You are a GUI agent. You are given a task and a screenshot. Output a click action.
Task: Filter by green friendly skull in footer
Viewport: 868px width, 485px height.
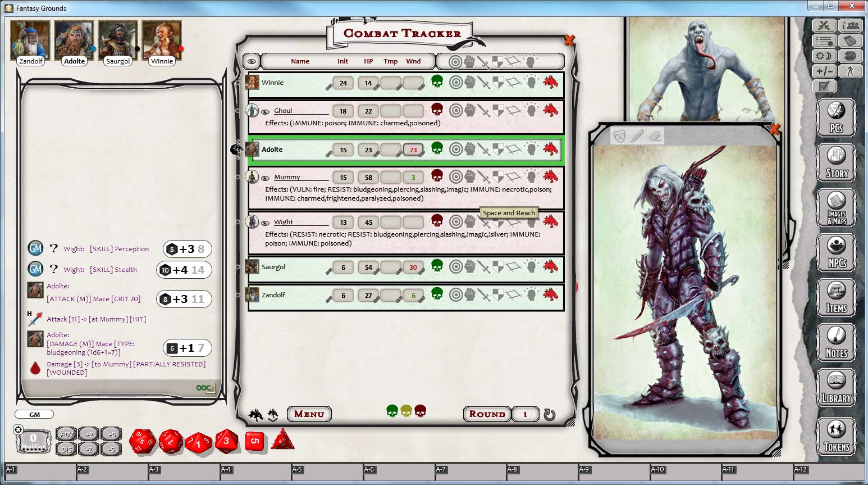[x=392, y=411]
